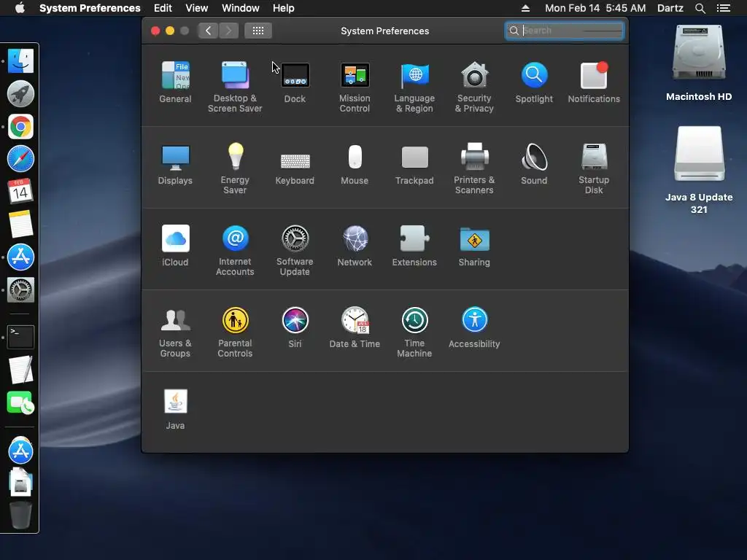Open Trackpad preferences

(x=414, y=164)
